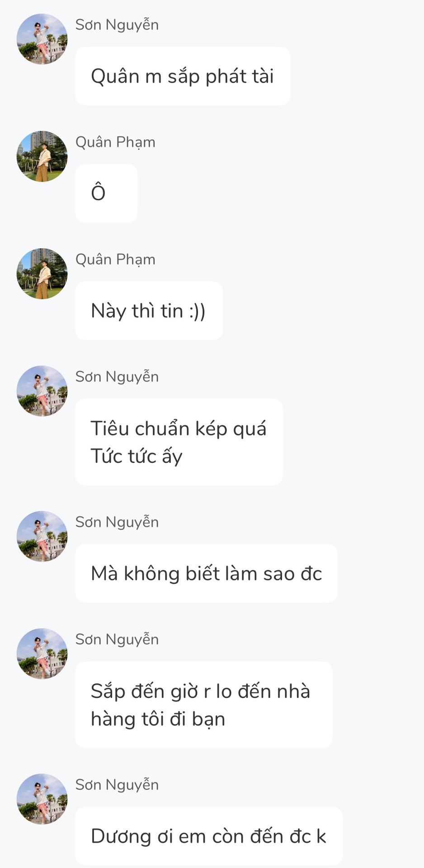The image size is (424, 868).
Task: Click the "Ô" message bubble
Action: coord(106,193)
